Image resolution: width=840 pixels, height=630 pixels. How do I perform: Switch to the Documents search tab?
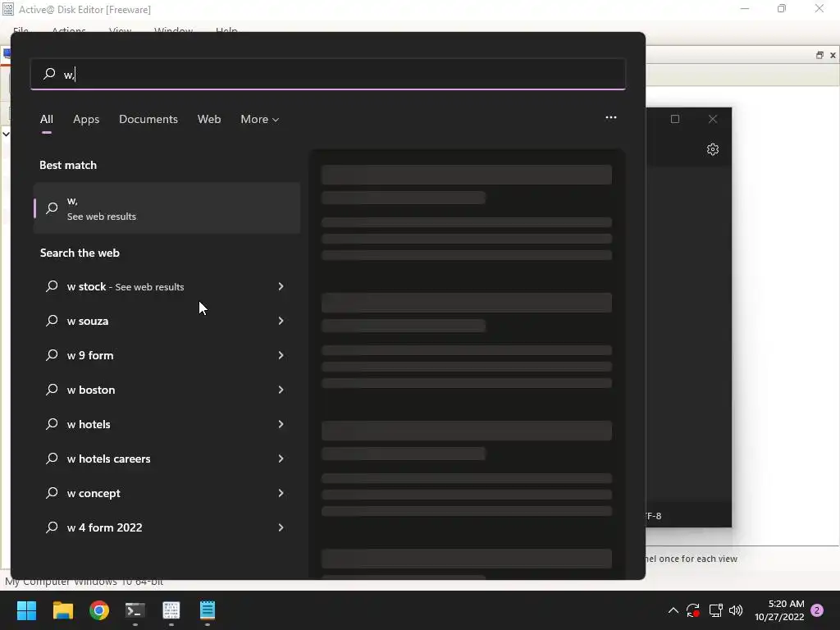148,119
